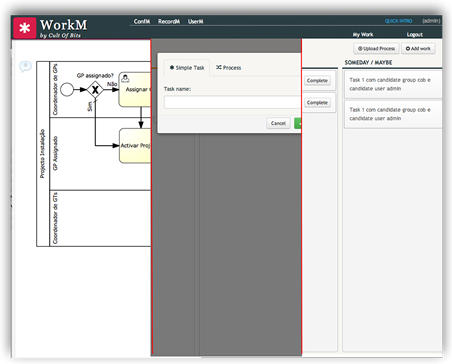Viewport: 452px width, 364px height.
Task: Open the RecordM menu item
Action: [x=169, y=21]
